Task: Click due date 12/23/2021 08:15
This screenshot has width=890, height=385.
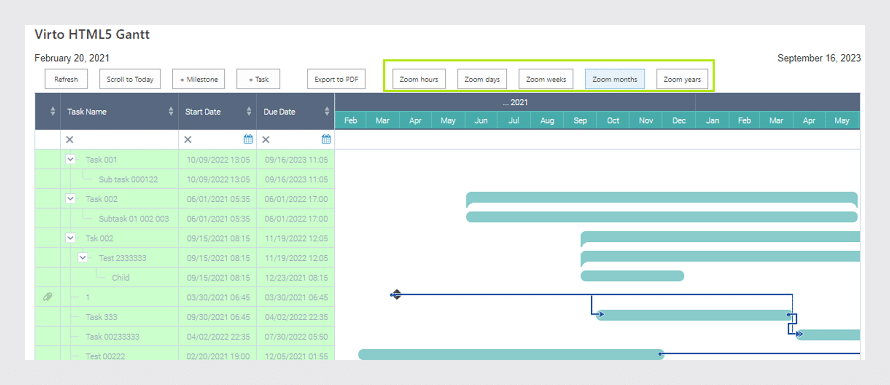Action: tap(296, 278)
